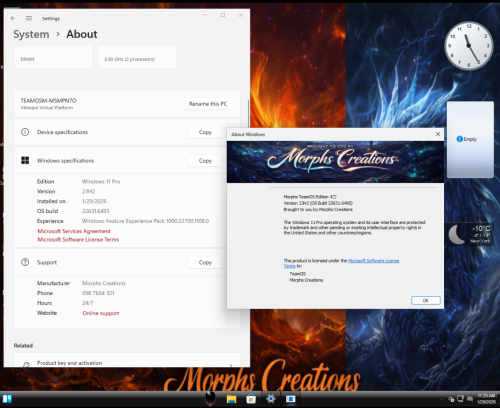Select the OS build 22631.6495 value

point(96,211)
